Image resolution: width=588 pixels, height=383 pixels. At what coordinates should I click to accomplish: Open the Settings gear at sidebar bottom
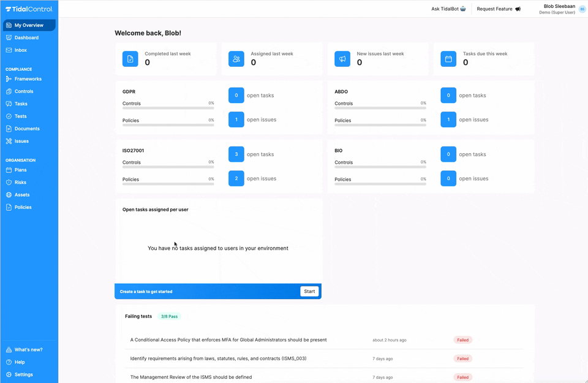coord(9,374)
